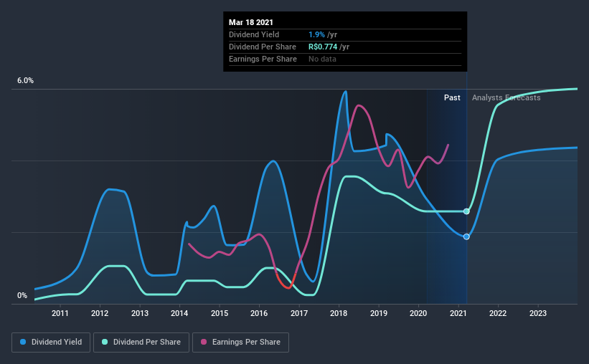
Task: Select the 2015 axis year label
Action: pyautogui.click(x=220, y=313)
